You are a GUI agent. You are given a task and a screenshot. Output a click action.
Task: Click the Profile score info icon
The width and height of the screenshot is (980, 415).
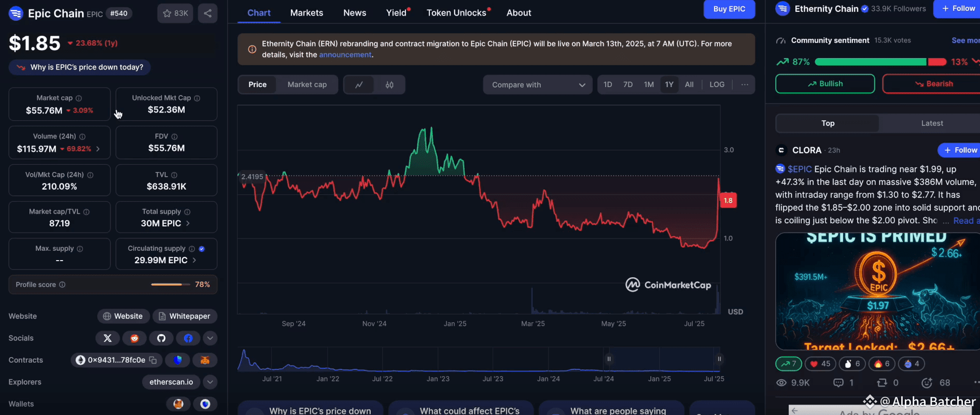pyautogui.click(x=62, y=284)
